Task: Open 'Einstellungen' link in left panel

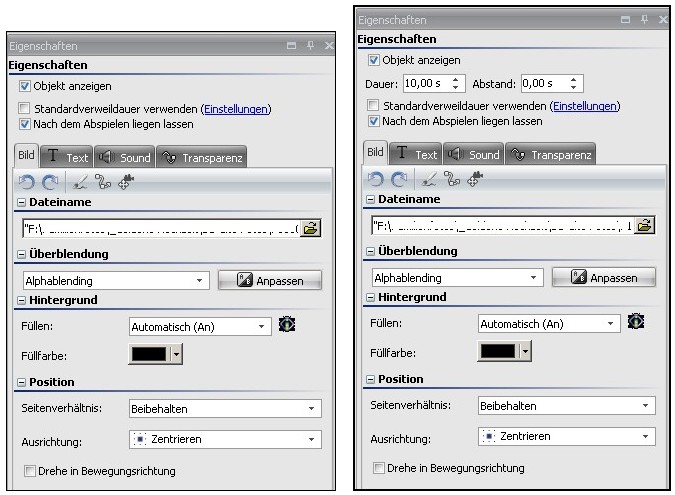Action: 236,109
